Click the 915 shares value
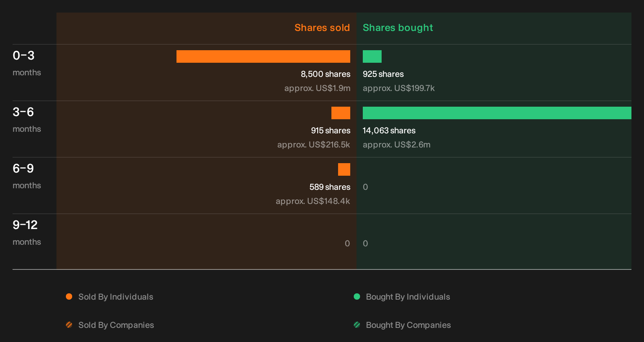The height and width of the screenshot is (342, 644). click(x=331, y=131)
